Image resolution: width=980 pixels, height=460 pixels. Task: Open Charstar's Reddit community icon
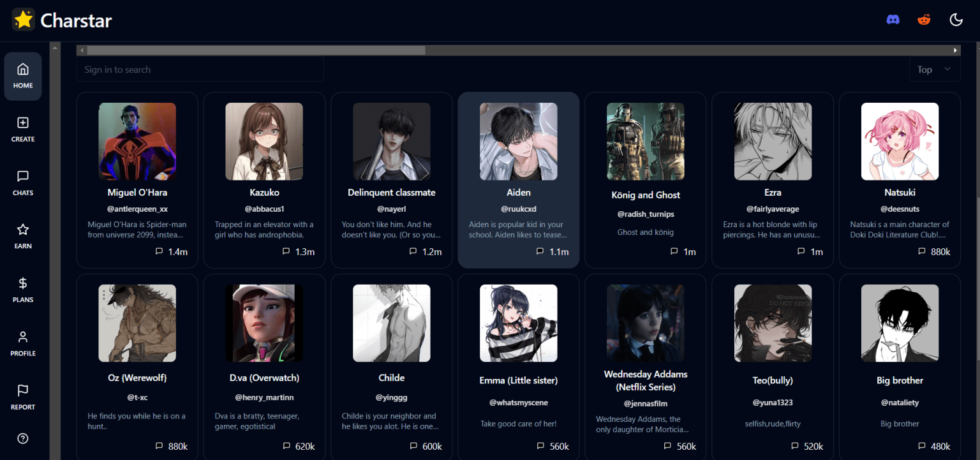(x=924, y=19)
